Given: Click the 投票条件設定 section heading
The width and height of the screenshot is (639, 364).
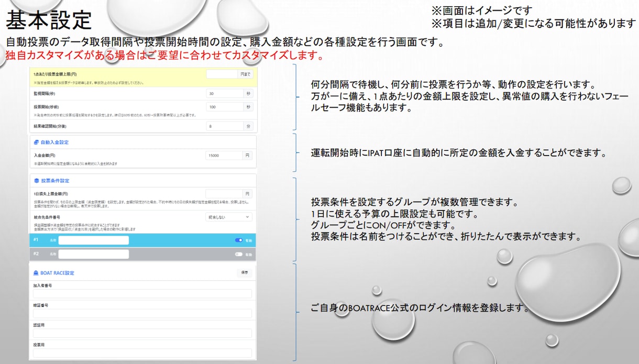Looking at the screenshot, I should click(x=55, y=181).
